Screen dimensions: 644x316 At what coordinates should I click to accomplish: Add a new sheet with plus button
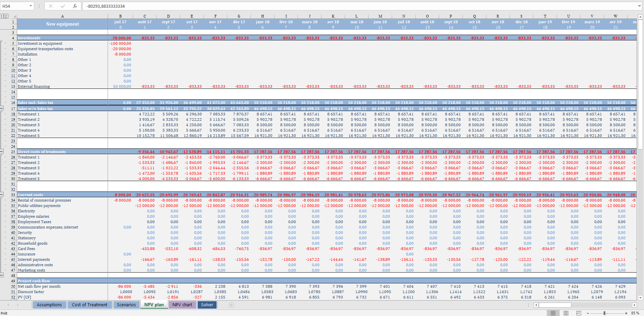point(231,305)
